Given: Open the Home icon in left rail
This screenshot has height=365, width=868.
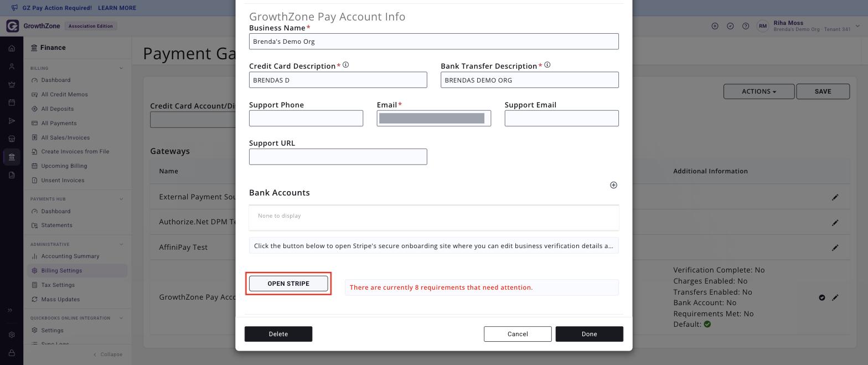Looking at the screenshot, I should click(x=12, y=48).
